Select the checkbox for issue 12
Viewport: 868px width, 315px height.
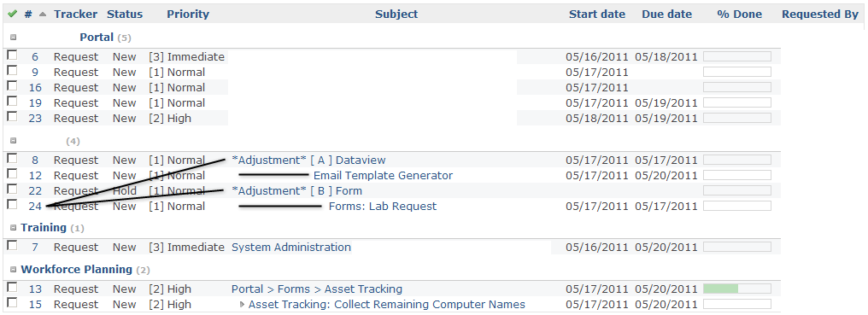coord(12,174)
